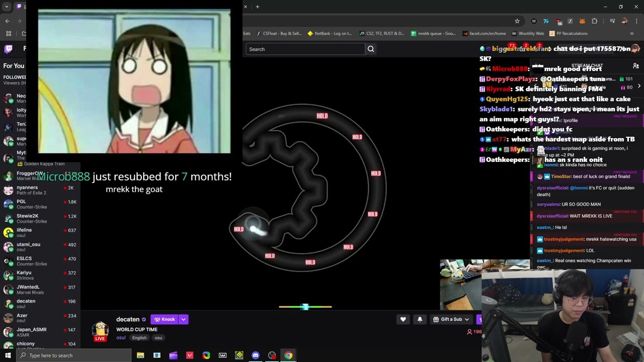Image resolution: width=644 pixels, height=362 pixels.
Task: Expand the chat leaderboard chevron
Action: click(x=639, y=86)
